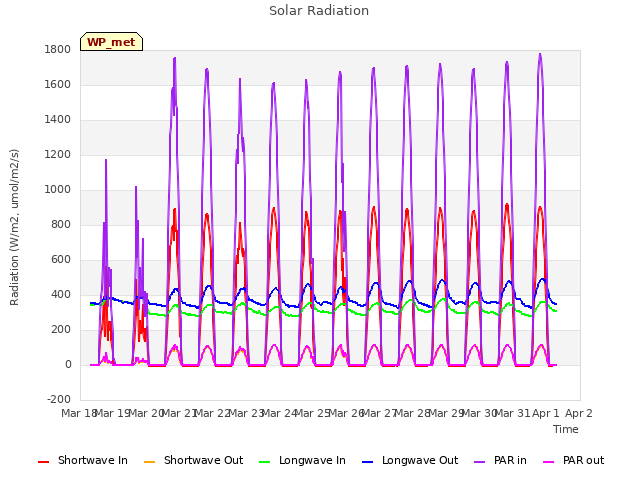
Task: Toggle the Shortwave In legend entry
Action: (83, 460)
